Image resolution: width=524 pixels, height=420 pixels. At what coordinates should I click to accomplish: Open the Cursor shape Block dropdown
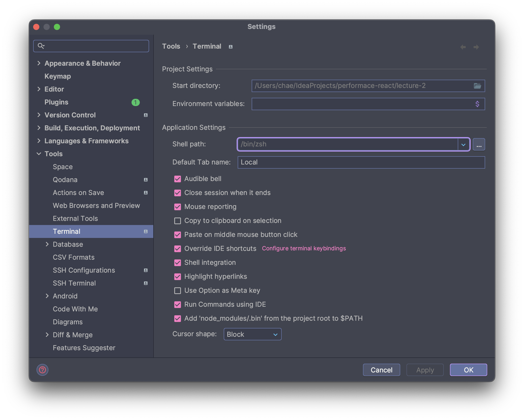pyautogui.click(x=252, y=334)
